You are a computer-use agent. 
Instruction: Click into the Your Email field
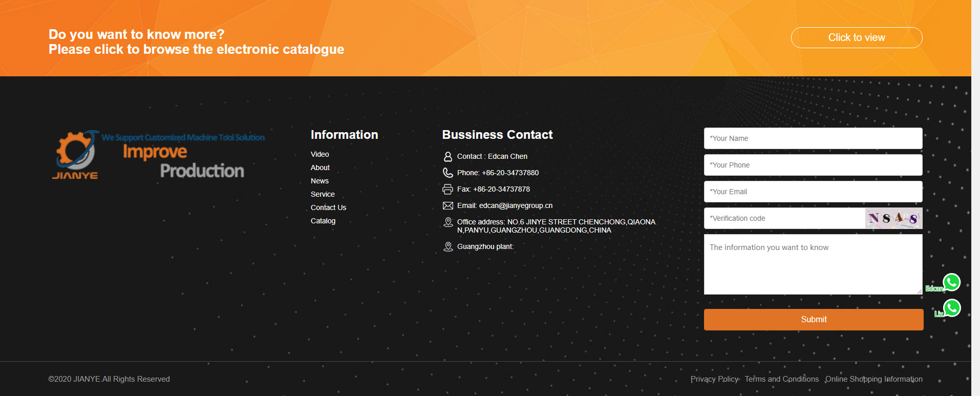click(813, 192)
